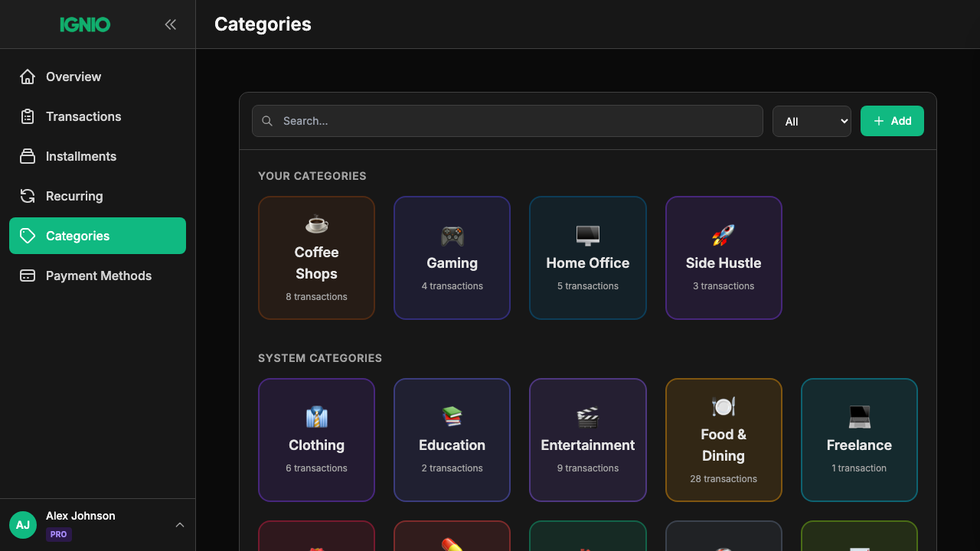Click '6 transactions' under Clothing
The image size is (980, 551).
click(316, 468)
